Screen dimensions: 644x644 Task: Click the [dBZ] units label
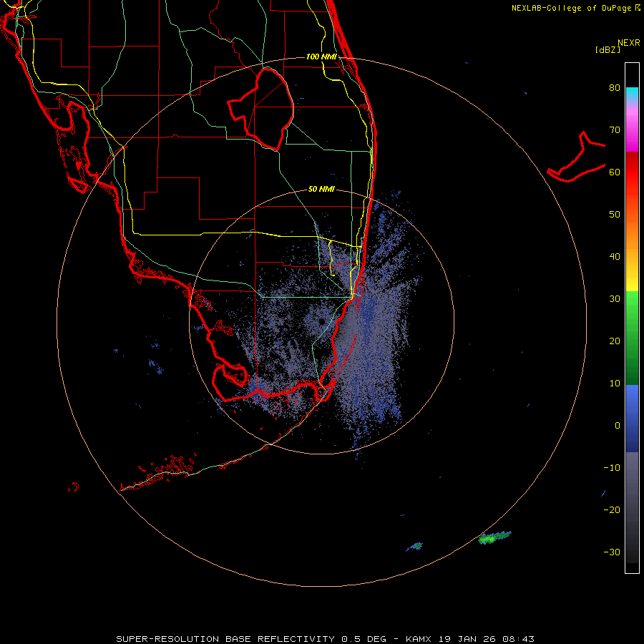(608, 49)
